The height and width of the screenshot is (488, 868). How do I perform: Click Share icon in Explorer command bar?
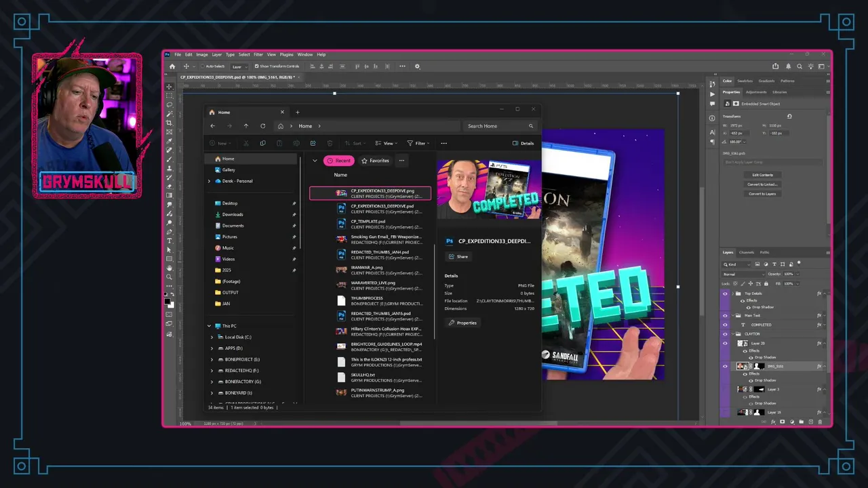313,143
